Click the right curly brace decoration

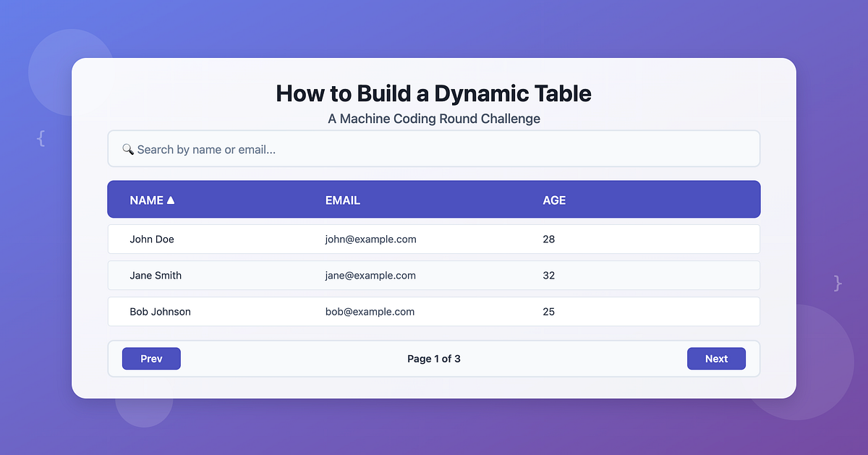coord(837,284)
